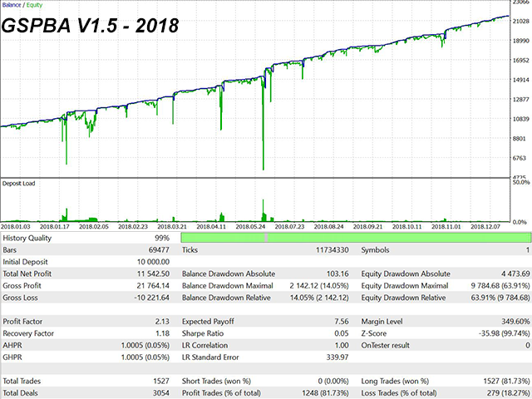Select the Profit Factor value 2.13
The width and height of the screenshot is (532, 399).
160,321
